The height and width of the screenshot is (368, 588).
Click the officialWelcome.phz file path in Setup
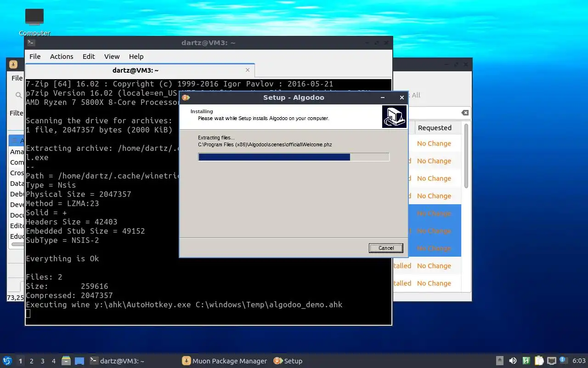click(x=265, y=144)
